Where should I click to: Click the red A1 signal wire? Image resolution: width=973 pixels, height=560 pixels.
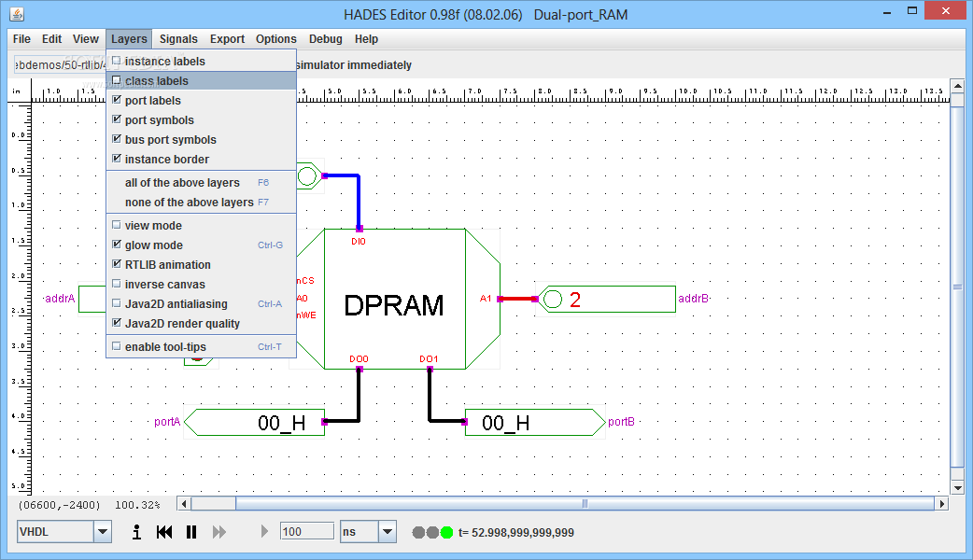click(x=517, y=299)
